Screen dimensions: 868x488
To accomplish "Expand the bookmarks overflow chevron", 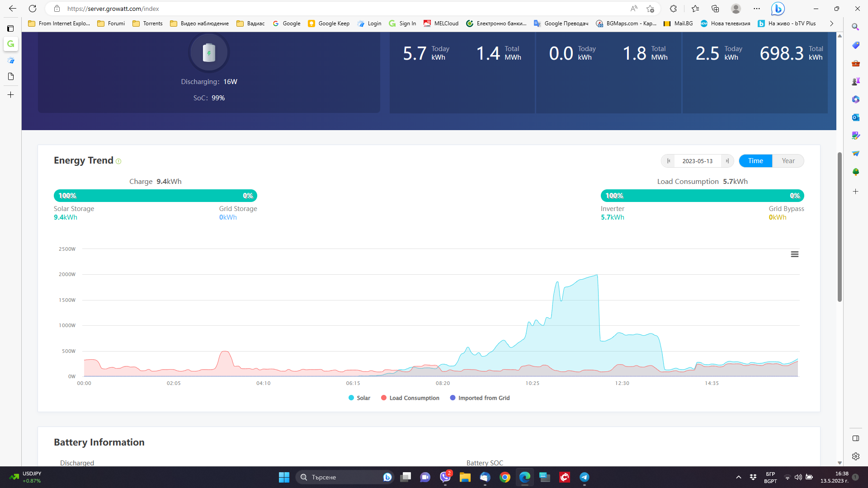I will [x=831, y=23].
